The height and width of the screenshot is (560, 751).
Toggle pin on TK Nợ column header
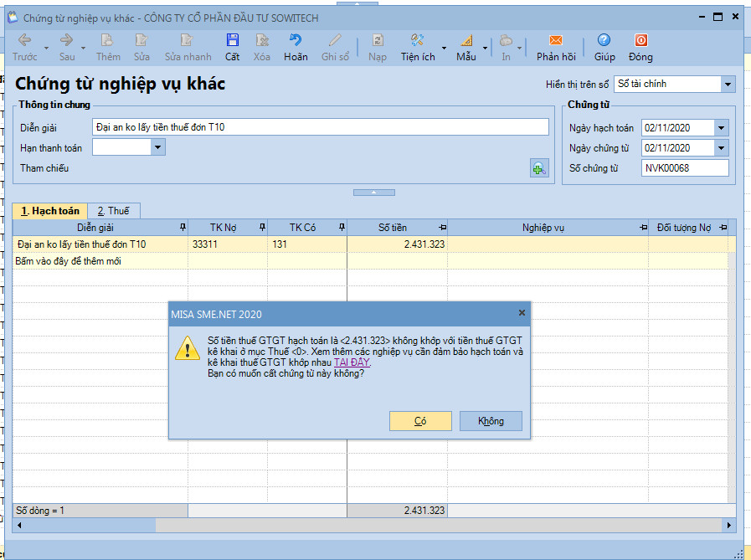pos(263,228)
